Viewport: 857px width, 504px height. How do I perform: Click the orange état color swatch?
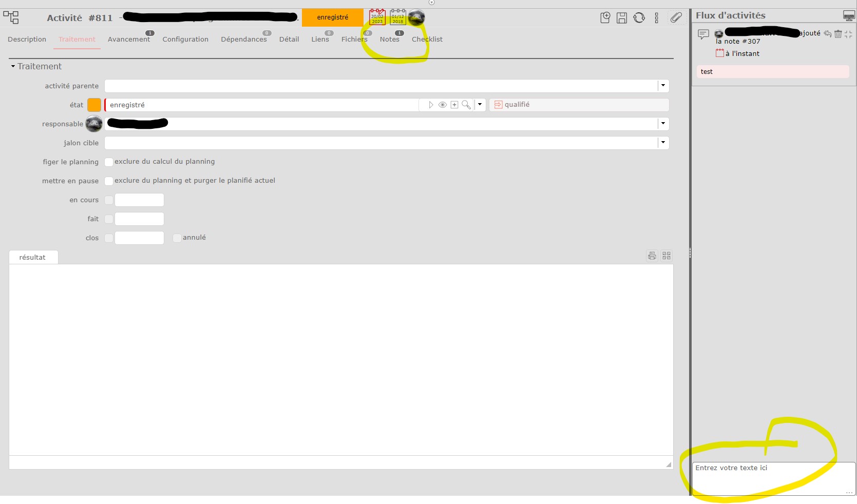coord(94,105)
